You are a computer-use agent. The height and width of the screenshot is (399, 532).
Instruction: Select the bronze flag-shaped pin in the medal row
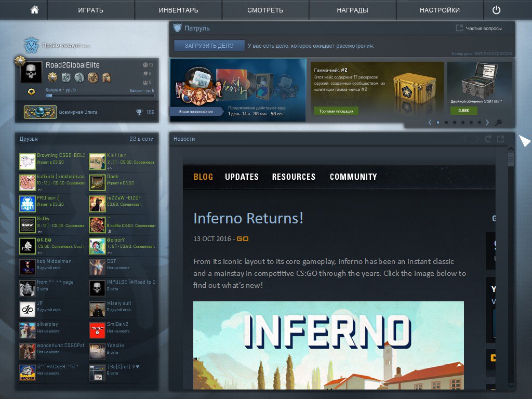[107, 78]
